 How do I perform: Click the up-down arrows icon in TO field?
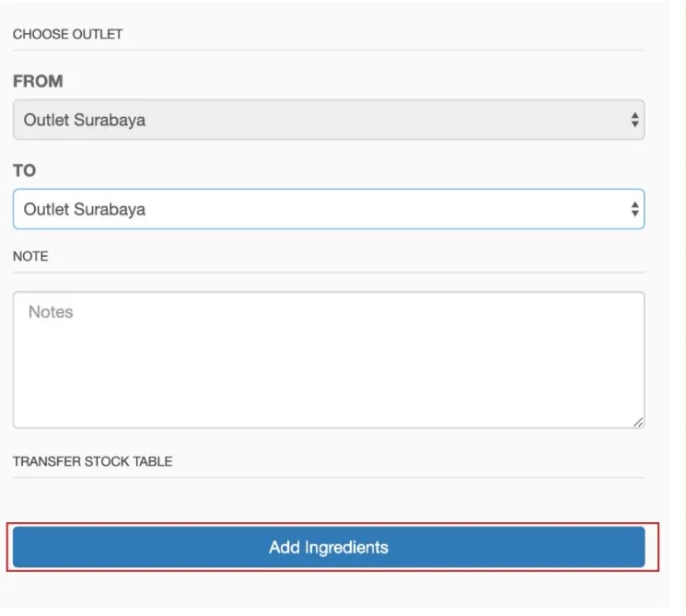pyautogui.click(x=634, y=209)
